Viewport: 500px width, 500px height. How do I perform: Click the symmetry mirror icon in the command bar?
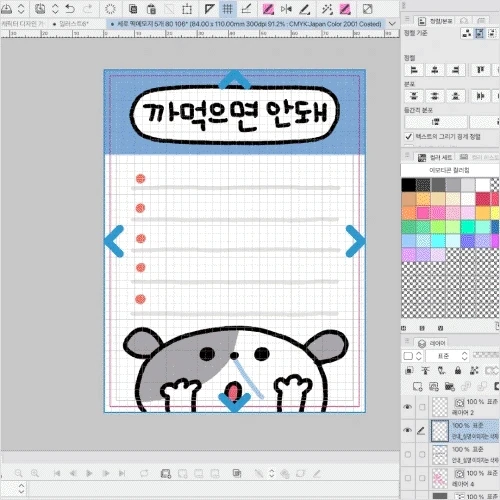click(286, 9)
